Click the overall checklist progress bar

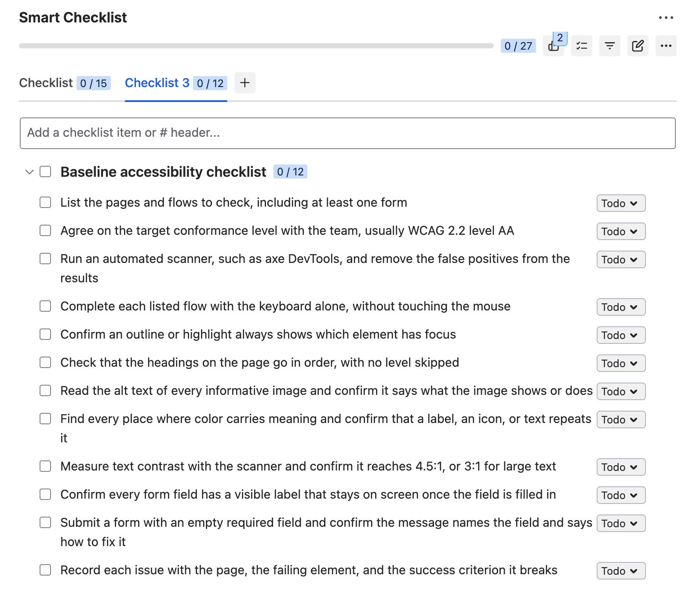coord(256,46)
